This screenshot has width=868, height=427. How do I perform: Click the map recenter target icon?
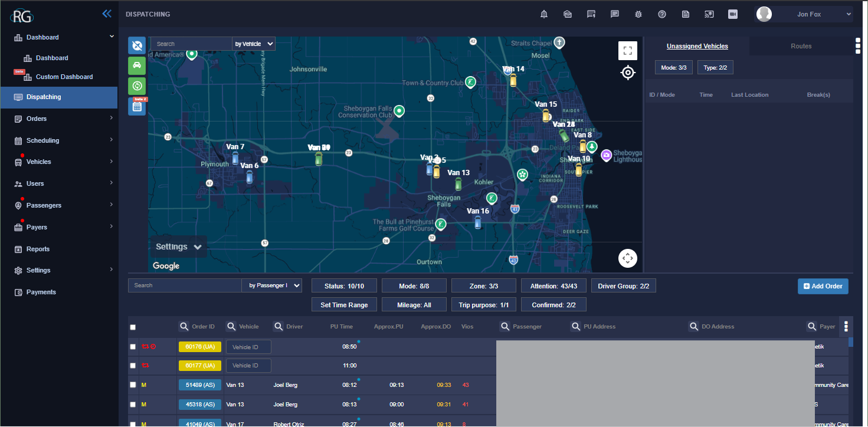point(628,73)
